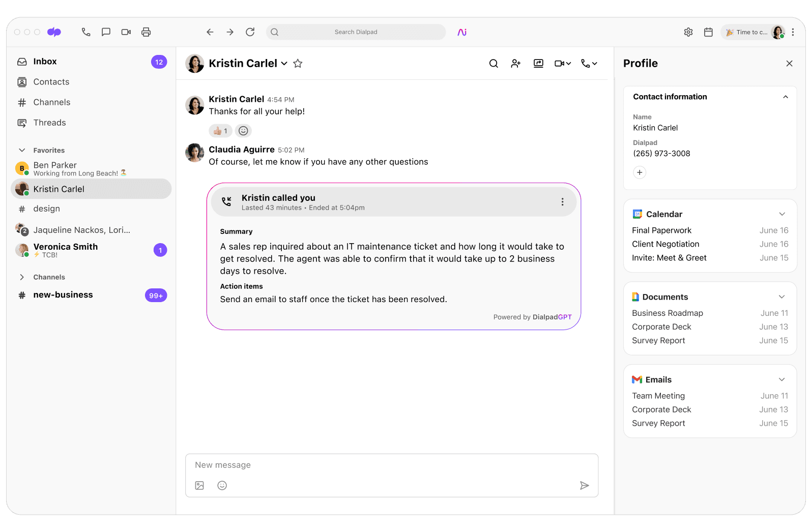The width and height of the screenshot is (812, 532).
Task: Open the phone dialer icon in top bar
Action: tap(86, 32)
